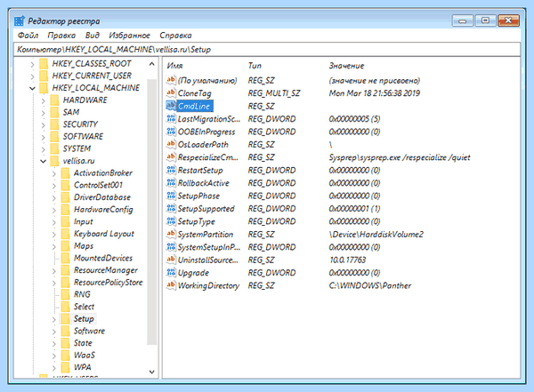This screenshot has height=392, width=534.
Task: Click the SetupType DWORD icon
Action: point(171,221)
